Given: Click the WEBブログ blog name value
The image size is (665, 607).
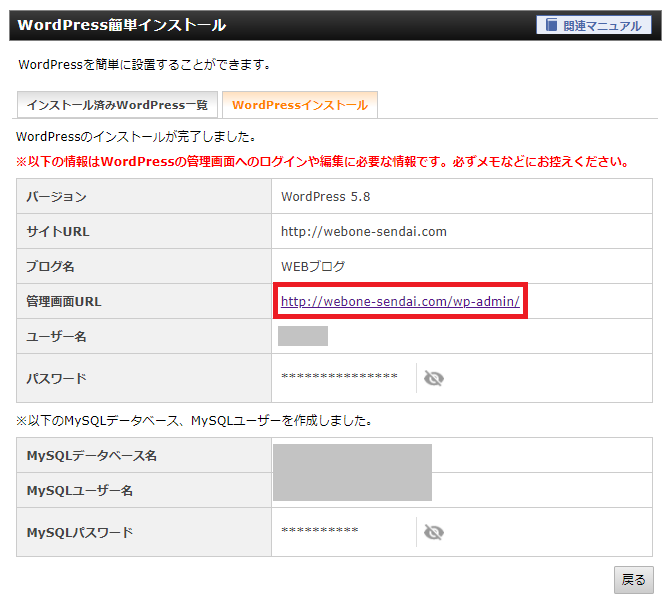Looking at the screenshot, I should tap(313, 266).
